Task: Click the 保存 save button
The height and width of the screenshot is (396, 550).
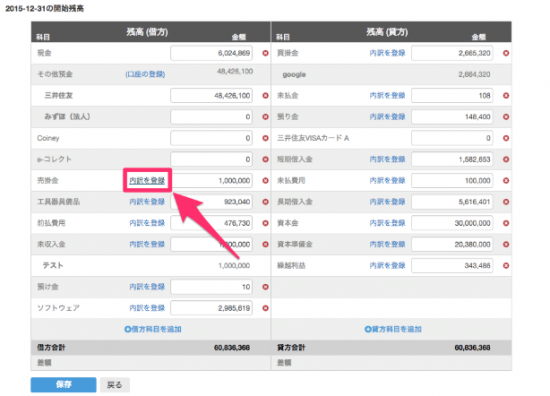Action: pyautogui.click(x=63, y=385)
